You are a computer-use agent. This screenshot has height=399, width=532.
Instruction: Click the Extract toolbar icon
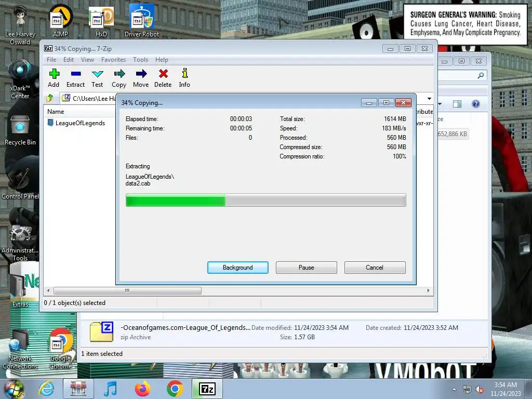click(x=75, y=78)
